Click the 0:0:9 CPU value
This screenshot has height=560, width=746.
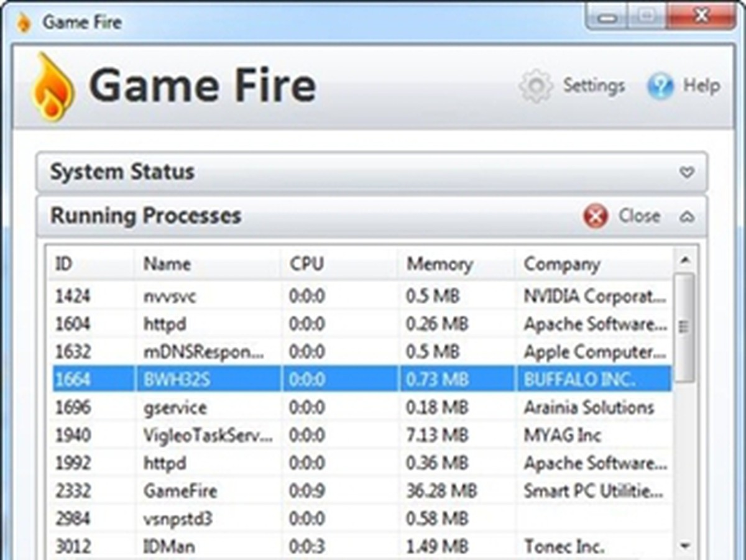[306, 491]
